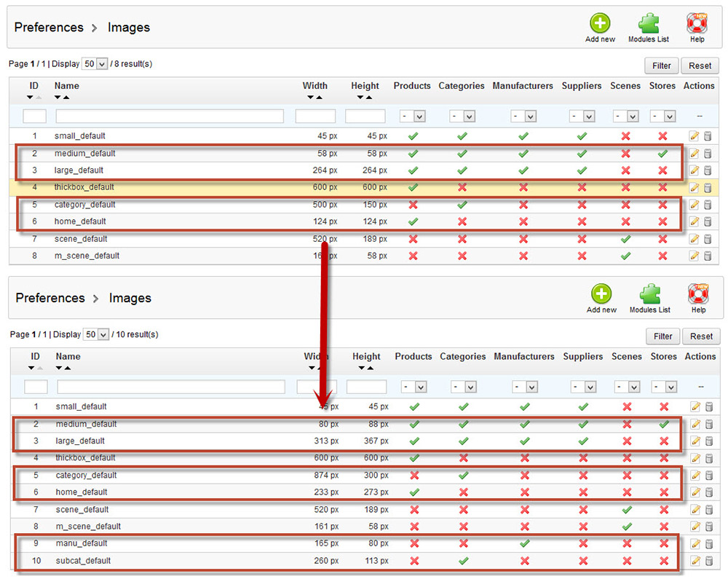Click Preferences breadcrumb in the 8-result panel
728x579 pixels.
point(49,28)
